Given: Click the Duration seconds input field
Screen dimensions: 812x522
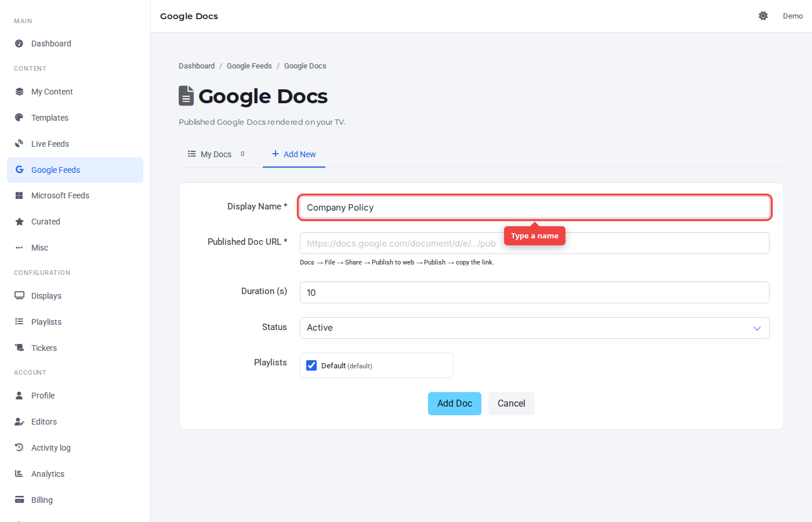Looking at the screenshot, I should coord(534,292).
